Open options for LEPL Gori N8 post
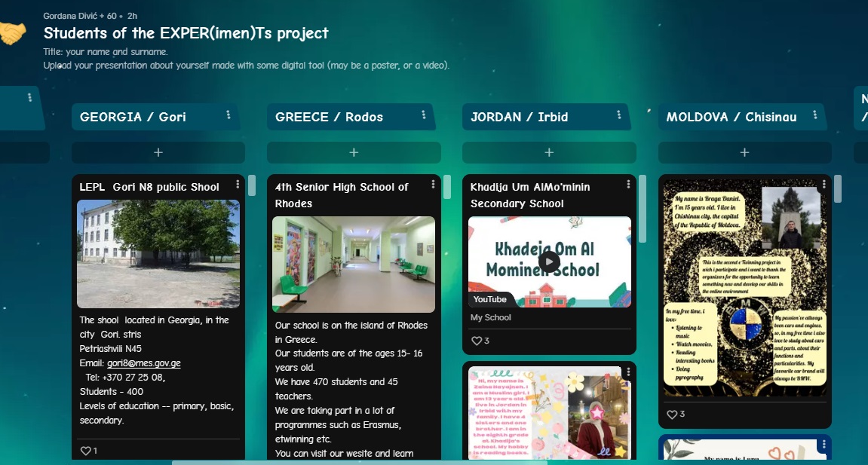This screenshot has height=465, width=868. point(238,185)
